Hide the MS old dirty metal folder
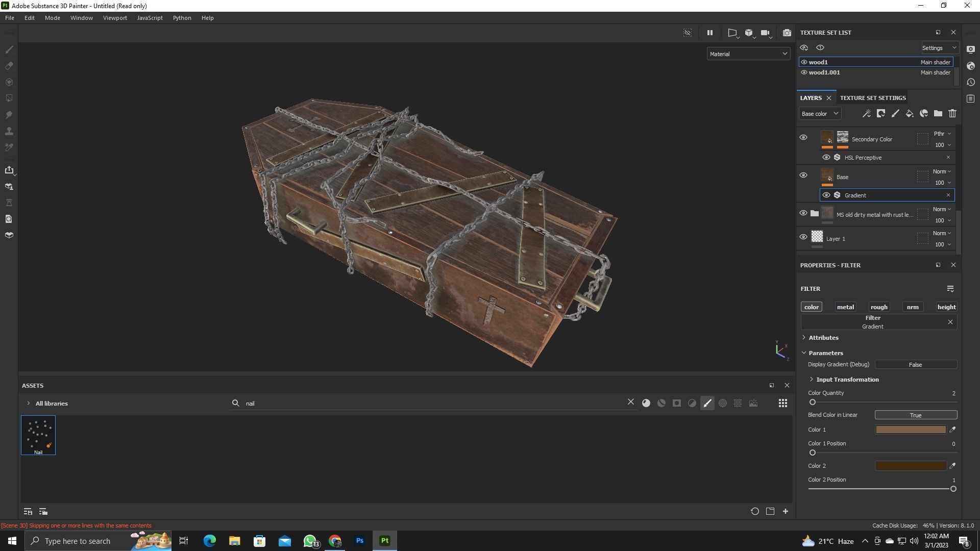Viewport: 980px width, 551px height. [x=803, y=213]
